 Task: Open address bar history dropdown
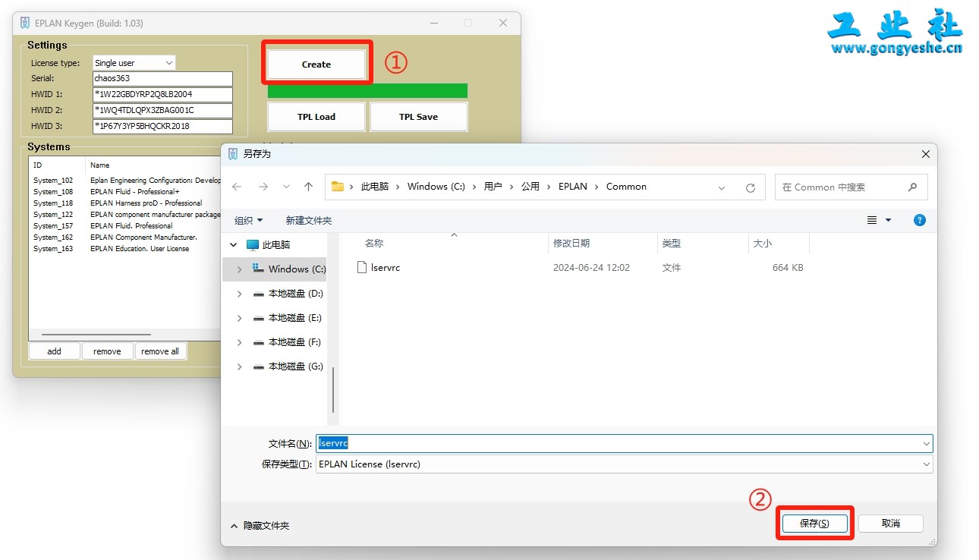point(721,187)
